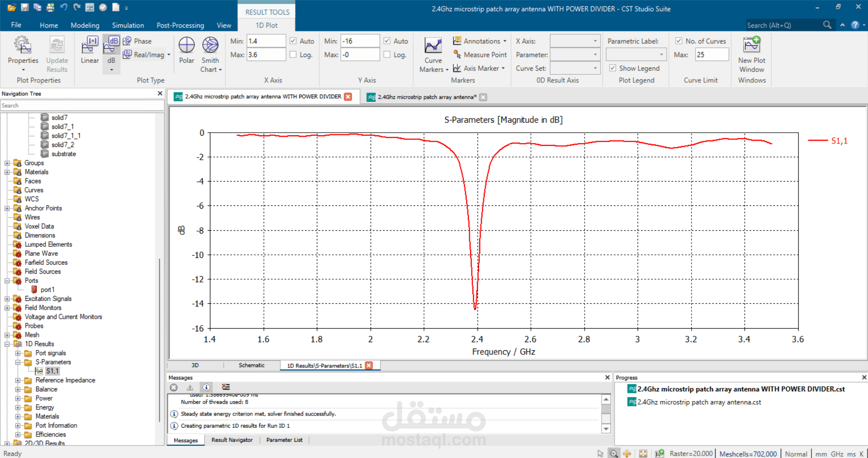Image resolution: width=868 pixels, height=458 pixels.
Task: Click the Undo icon in title bar
Action: point(64,7)
